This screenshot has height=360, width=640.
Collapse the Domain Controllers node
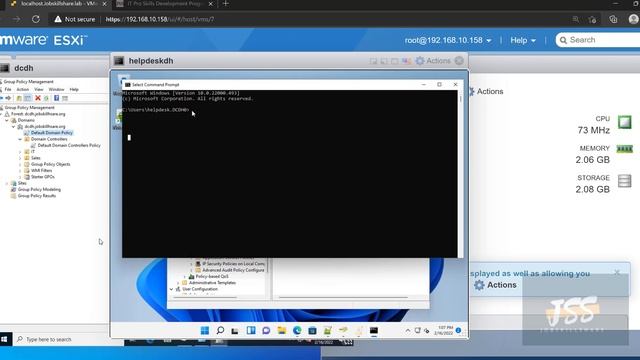point(20,139)
